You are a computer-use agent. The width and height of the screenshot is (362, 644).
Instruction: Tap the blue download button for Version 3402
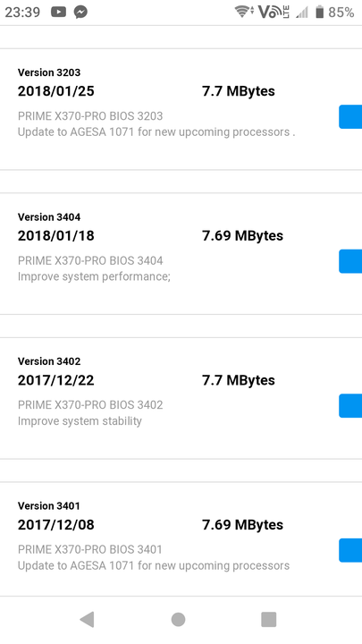coord(350,406)
